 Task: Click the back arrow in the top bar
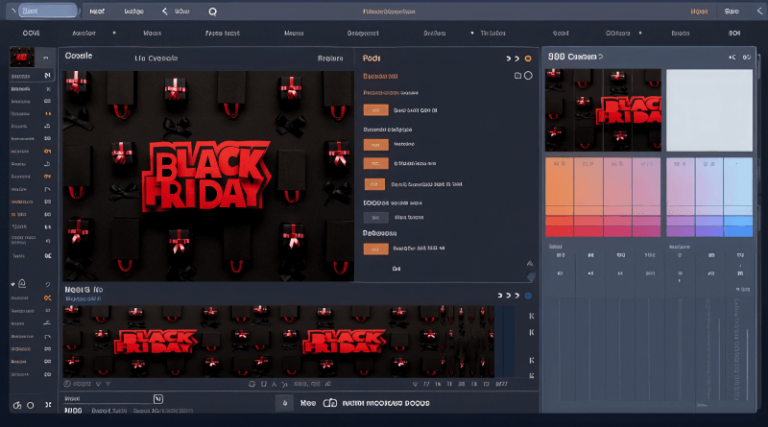coord(165,11)
